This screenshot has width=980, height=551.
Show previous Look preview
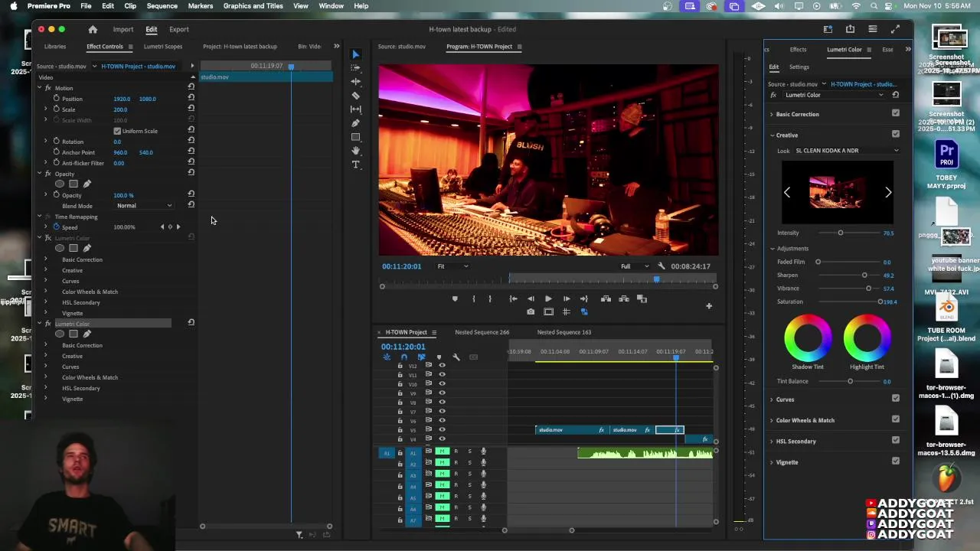pos(787,193)
